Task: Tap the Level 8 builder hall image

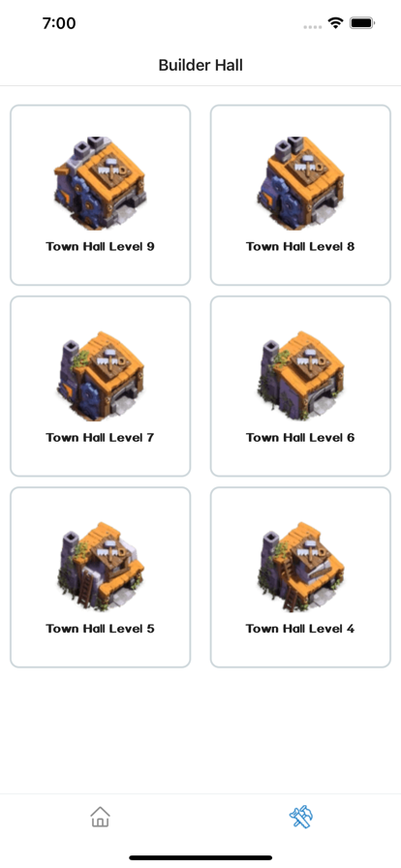Action: coord(300,183)
